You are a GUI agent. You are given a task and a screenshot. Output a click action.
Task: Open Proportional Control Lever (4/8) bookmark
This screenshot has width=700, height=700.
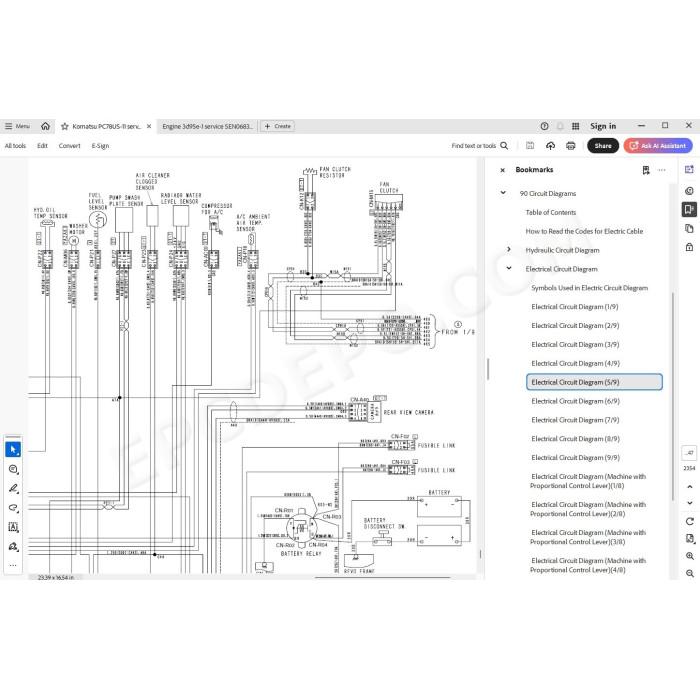coord(588,565)
